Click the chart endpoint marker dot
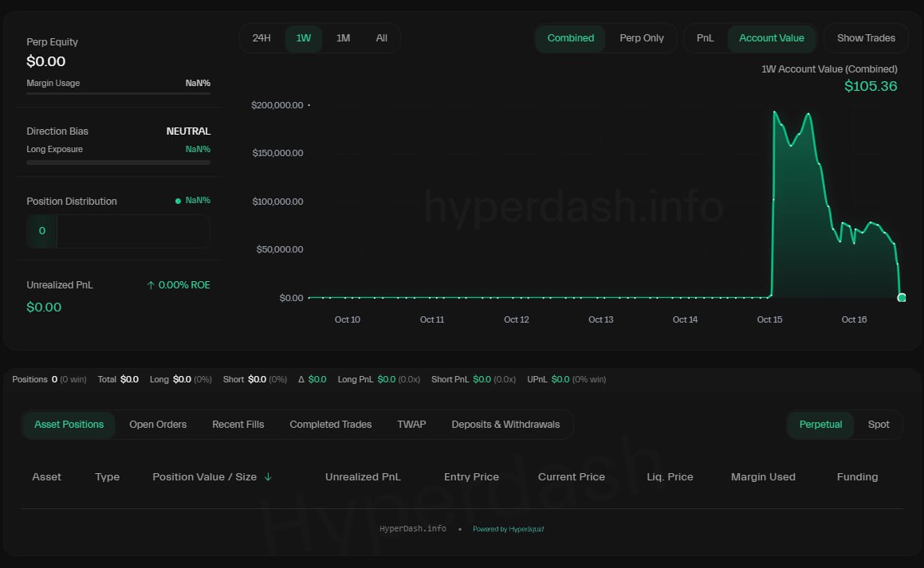 coord(902,297)
